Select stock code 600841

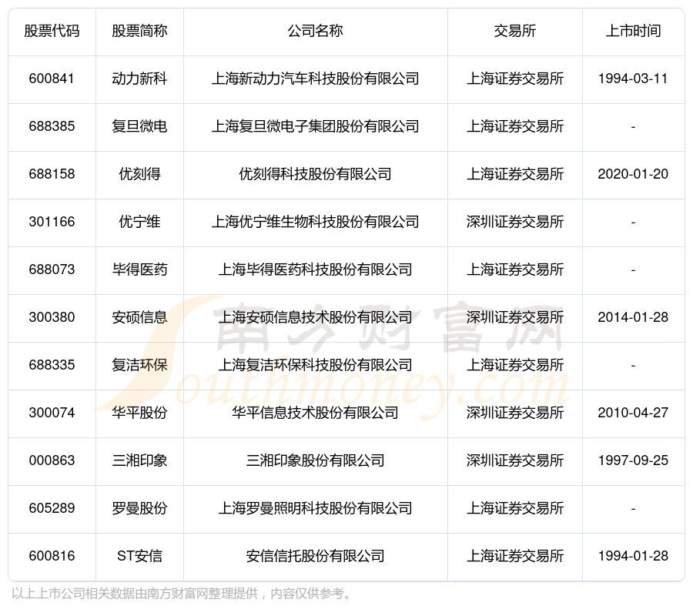52,79
